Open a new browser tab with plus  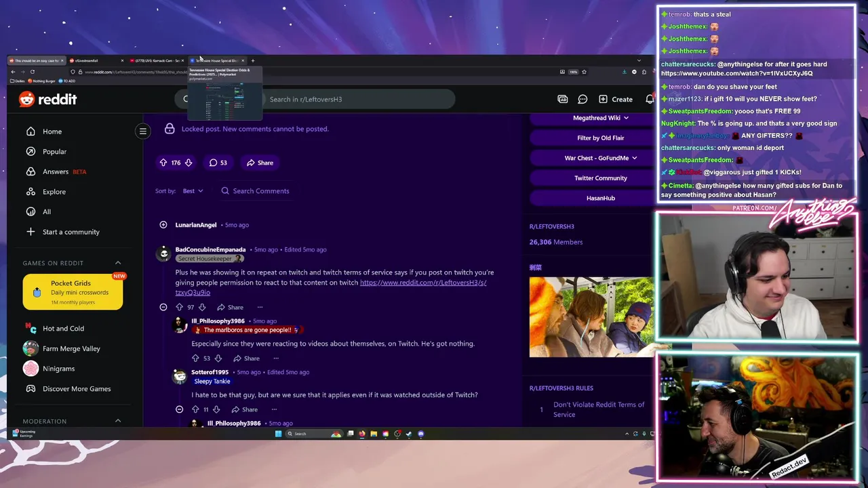click(x=253, y=60)
